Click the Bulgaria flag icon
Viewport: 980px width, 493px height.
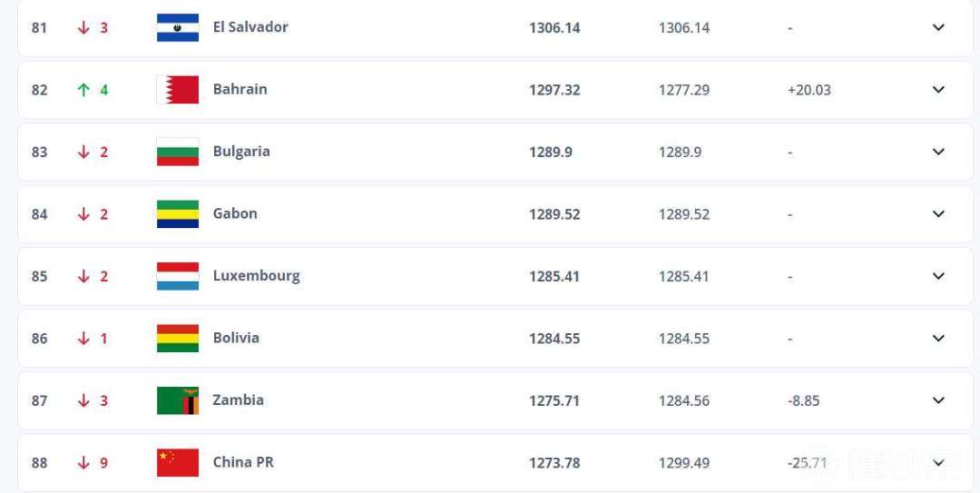pyautogui.click(x=178, y=152)
